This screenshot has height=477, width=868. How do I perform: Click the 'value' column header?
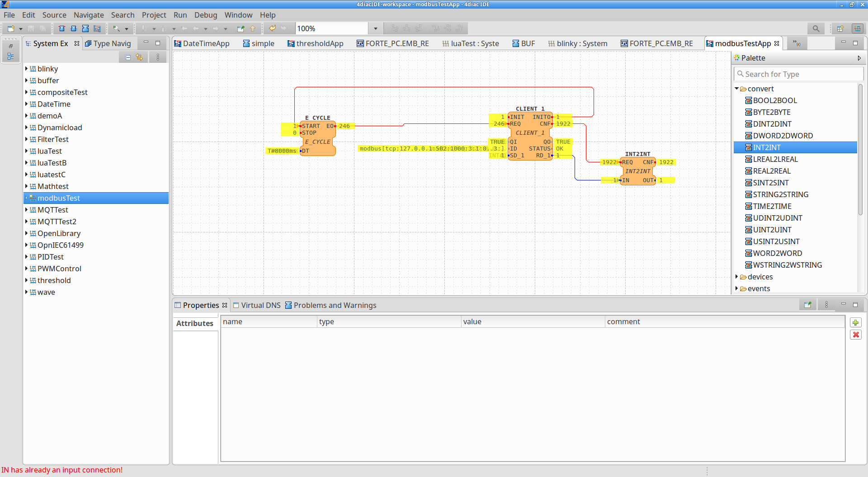532,322
